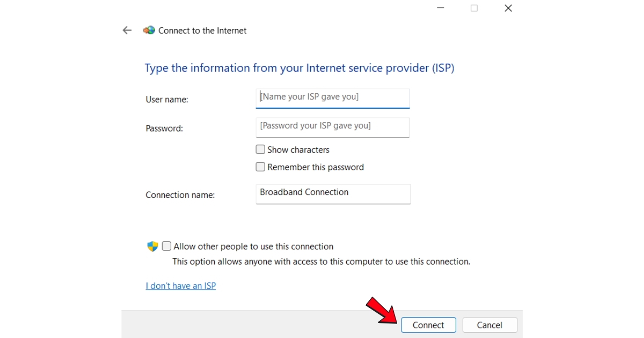This screenshot has height=338, width=644.
Task: Tick the Remember this password checkbox
Action: coord(260,167)
